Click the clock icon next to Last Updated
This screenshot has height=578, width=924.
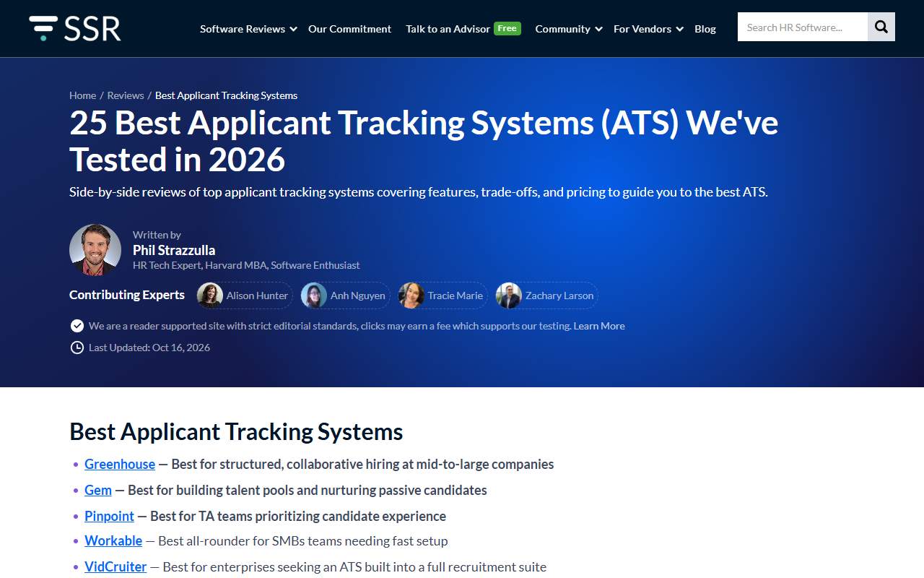click(x=77, y=348)
